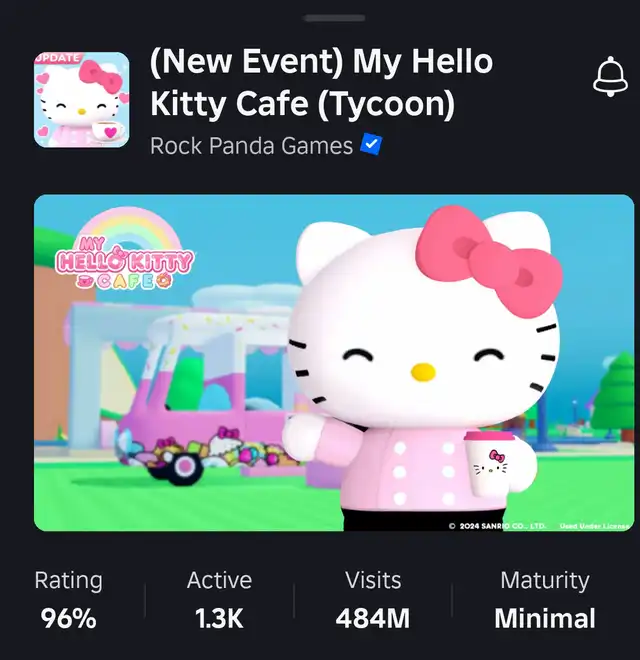
Task: Click the blue verified badge checkmark
Action: (x=371, y=144)
